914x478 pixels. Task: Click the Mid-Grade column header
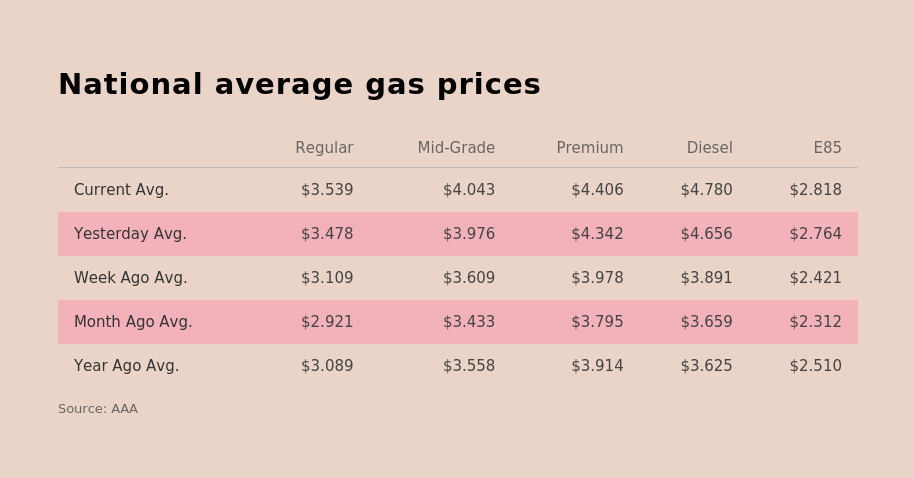[x=456, y=148]
